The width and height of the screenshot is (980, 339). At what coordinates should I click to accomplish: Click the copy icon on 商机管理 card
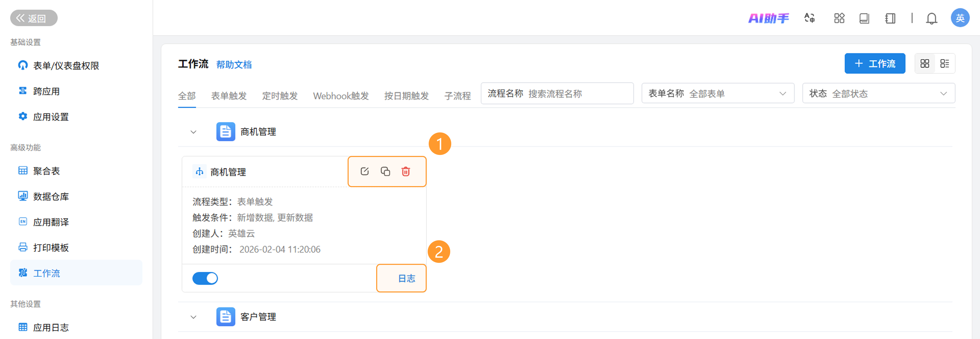click(x=385, y=171)
